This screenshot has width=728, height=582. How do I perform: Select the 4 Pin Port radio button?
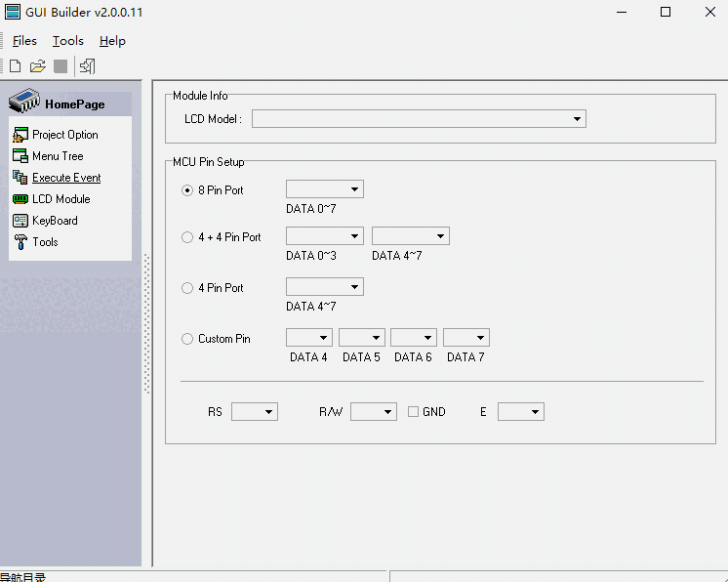pos(187,288)
